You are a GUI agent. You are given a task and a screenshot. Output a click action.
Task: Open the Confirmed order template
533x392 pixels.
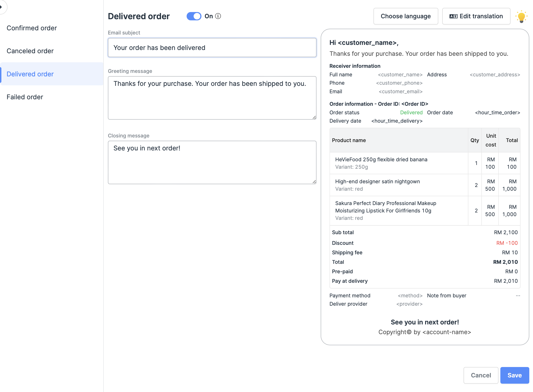pyautogui.click(x=31, y=28)
